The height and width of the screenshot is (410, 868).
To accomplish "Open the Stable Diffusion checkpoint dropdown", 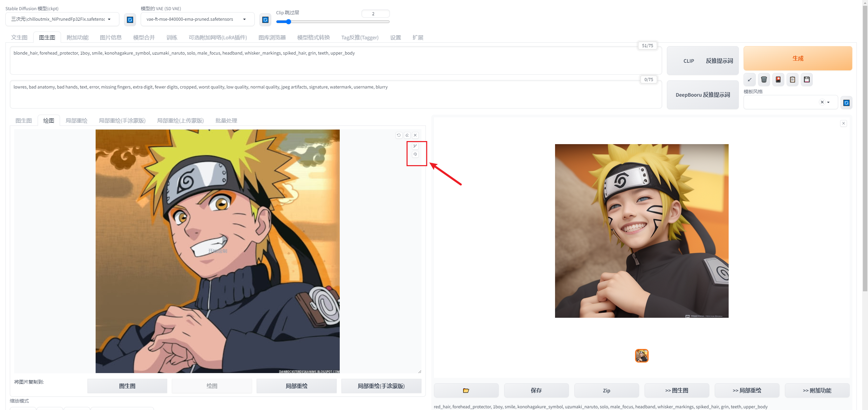I will pyautogui.click(x=62, y=19).
